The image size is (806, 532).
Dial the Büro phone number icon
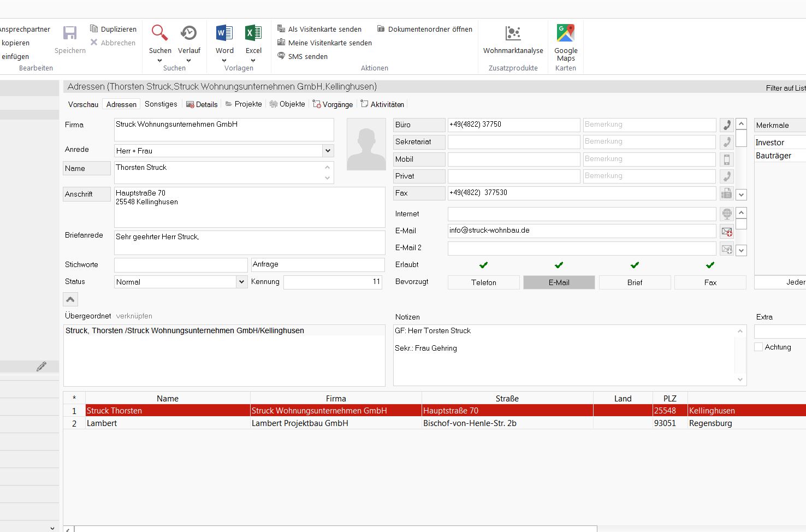(x=726, y=125)
